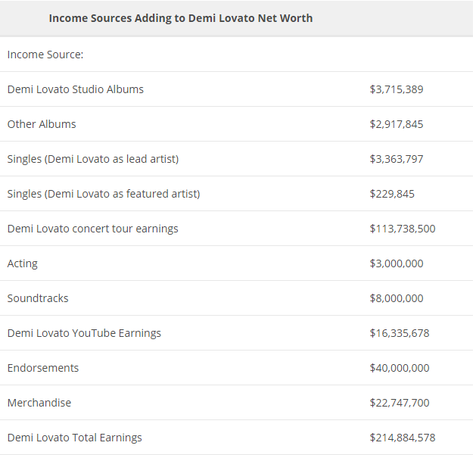Select the $3,000,000 acting amount

[x=397, y=263]
